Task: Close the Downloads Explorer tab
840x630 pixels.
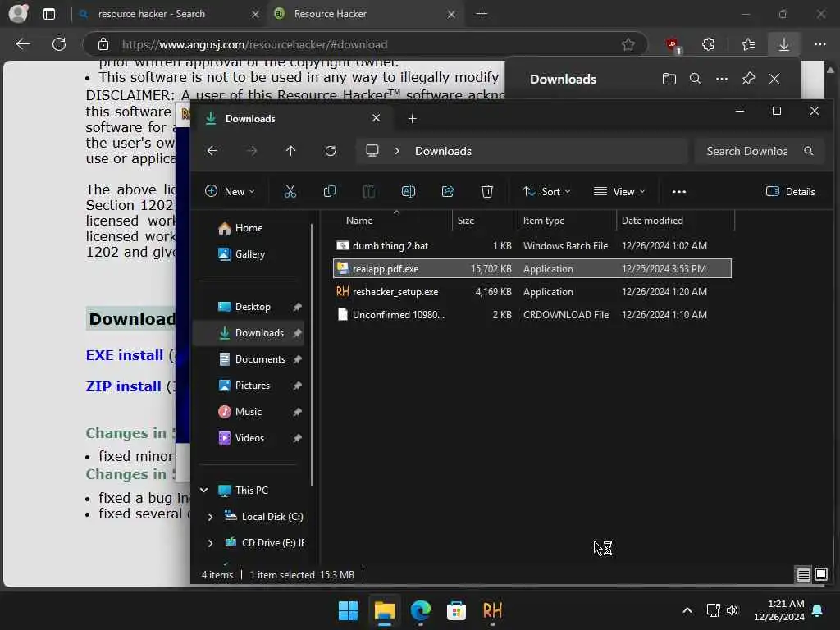Action: point(376,118)
